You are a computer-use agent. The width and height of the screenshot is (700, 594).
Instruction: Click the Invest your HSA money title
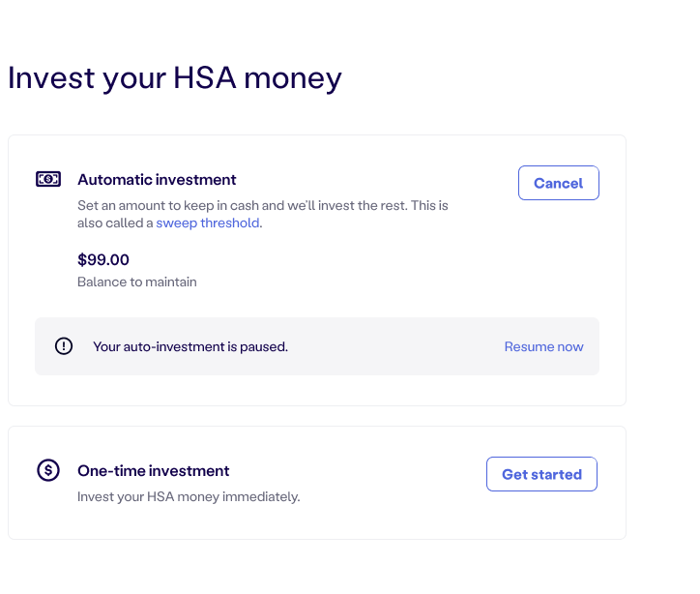(175, 78)
